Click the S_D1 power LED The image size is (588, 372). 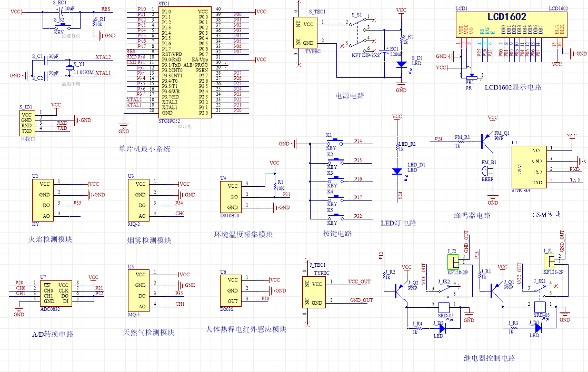pos(402,65)
